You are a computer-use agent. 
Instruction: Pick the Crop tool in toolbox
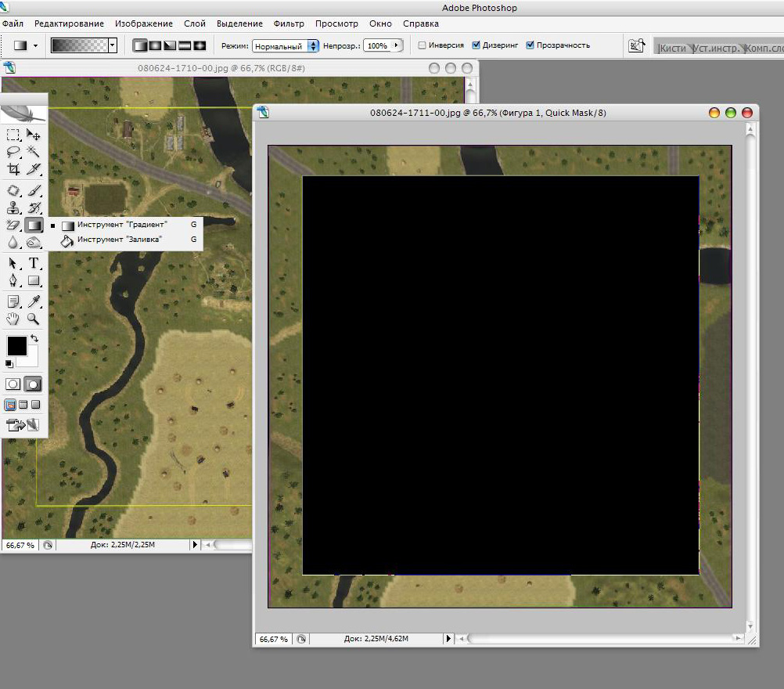(x=13, y=169)
